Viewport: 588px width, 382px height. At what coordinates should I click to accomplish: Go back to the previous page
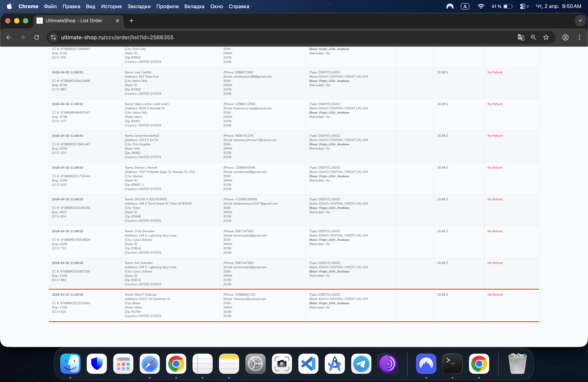(9, 37)
